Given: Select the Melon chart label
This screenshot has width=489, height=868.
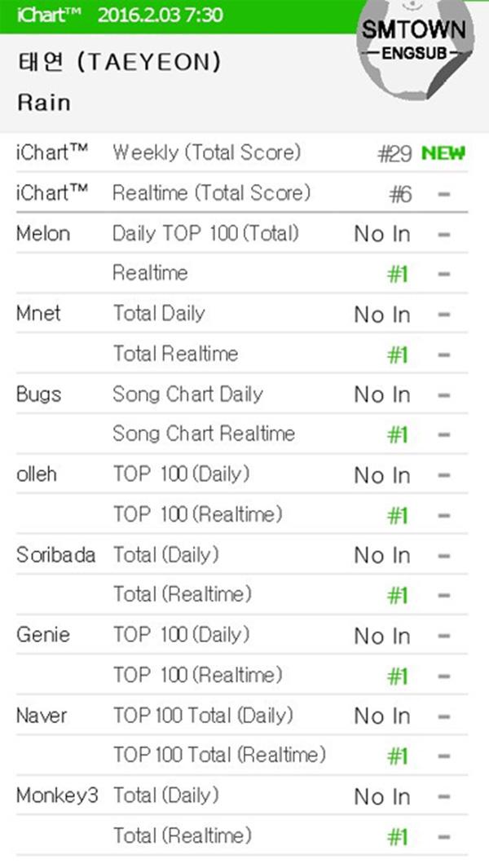Looking at the screenshot, I should point(43,234).
